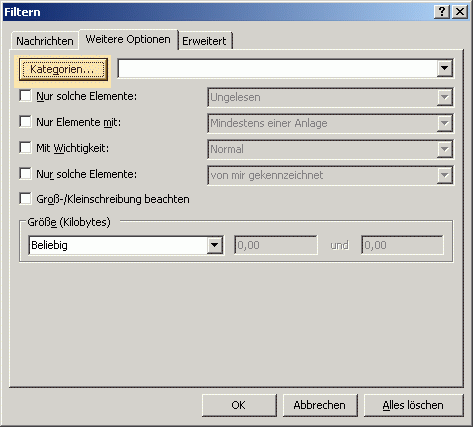Viewport: 473px width, 427px height.
Task: Click the von mir gekennzeichnet dropdown arrow
Action: [444, 175]
